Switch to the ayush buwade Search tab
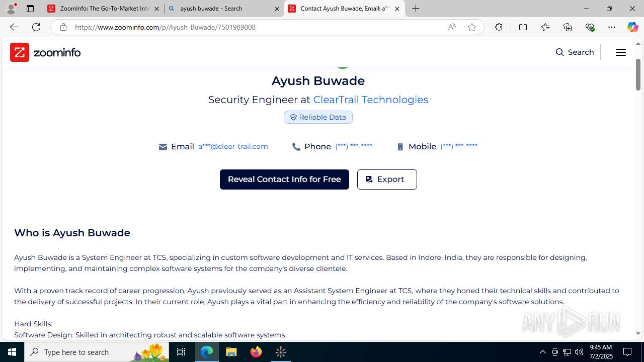Image resolution: width=644 pixels, height=362 pixels. [224, 9]
